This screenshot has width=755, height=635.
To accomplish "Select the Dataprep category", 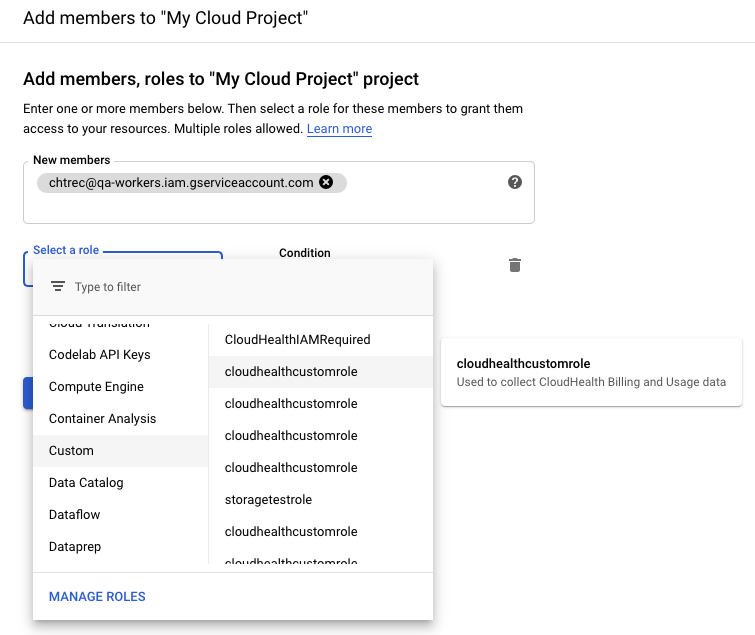I will [75, 547].
